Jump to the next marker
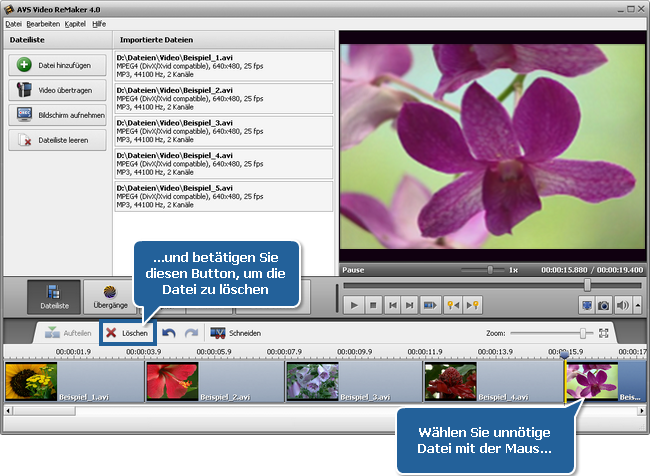This screenshot has width=650, height=476. pyautogui.click(x=473, y=305)
